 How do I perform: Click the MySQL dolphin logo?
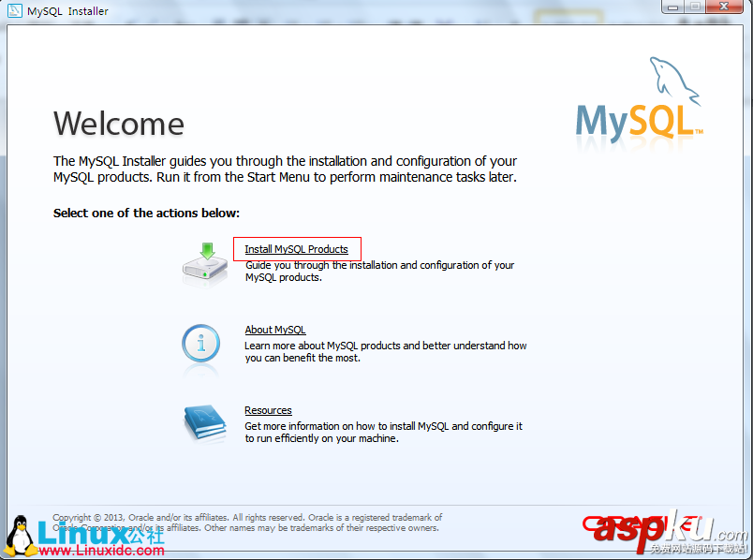(639, 101)
